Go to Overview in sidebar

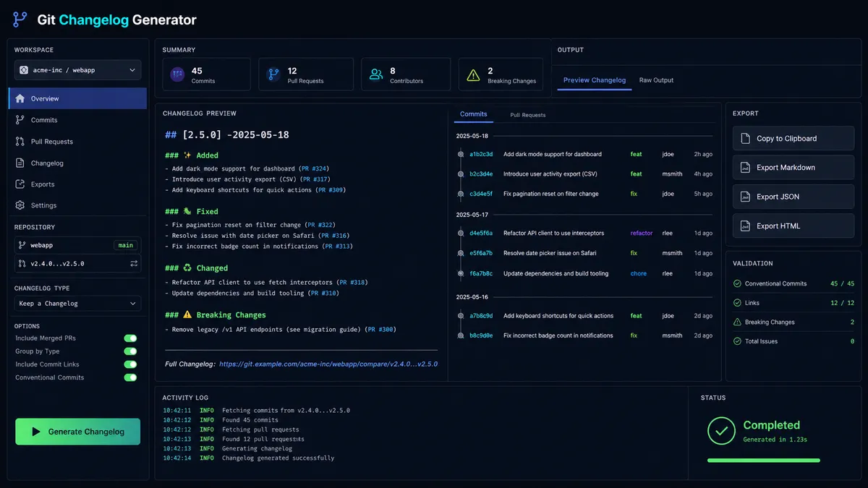tap(78, 98)
